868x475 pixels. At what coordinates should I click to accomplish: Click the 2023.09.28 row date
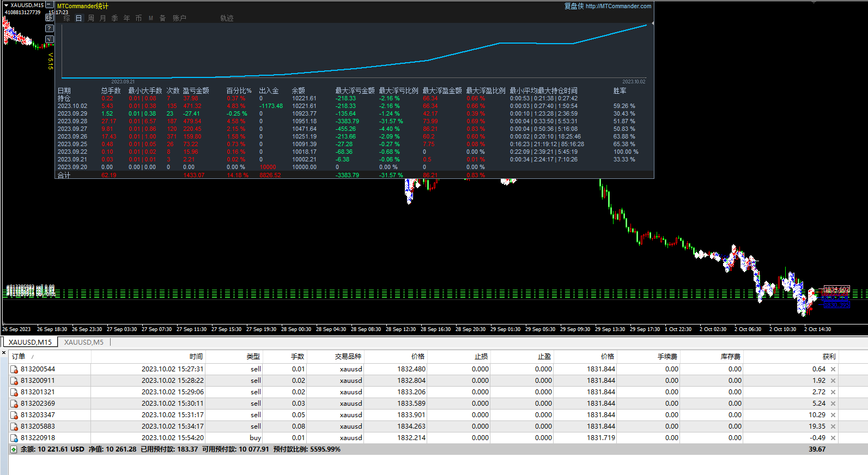[x=72, y=121]
